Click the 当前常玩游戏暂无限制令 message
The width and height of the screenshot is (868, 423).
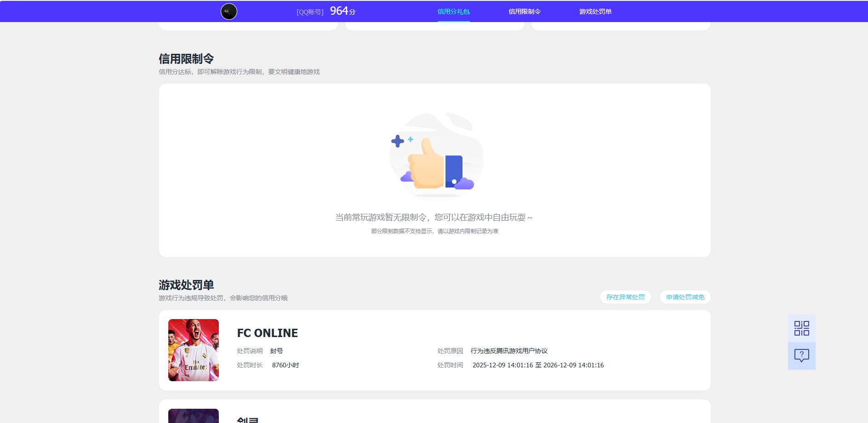click(434, 217)
